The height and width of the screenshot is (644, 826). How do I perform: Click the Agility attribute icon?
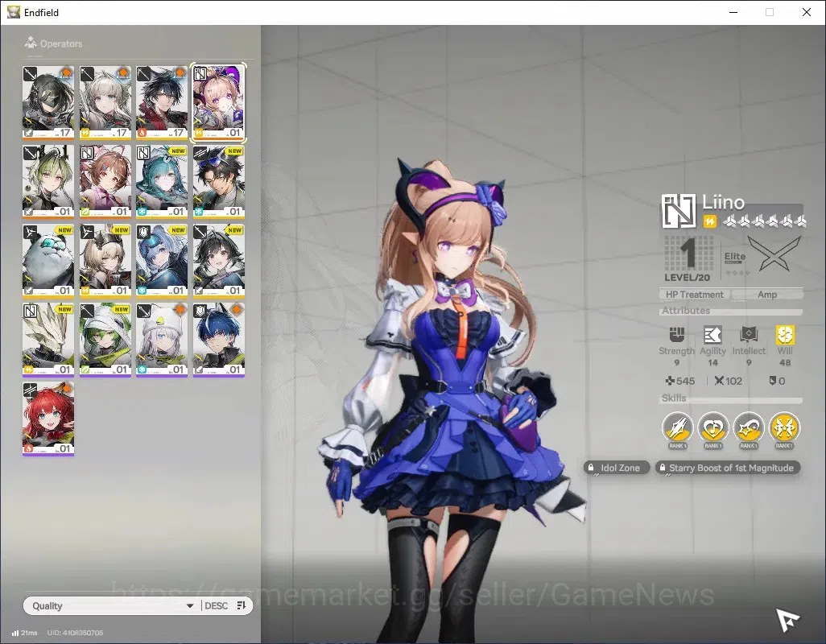[x=712, y=334]
